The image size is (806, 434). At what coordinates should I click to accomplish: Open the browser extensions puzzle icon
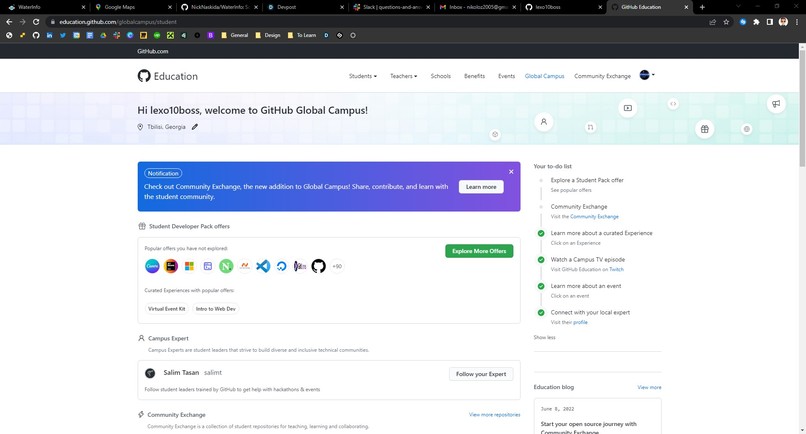pyautogui.click(x=756, y=22)
